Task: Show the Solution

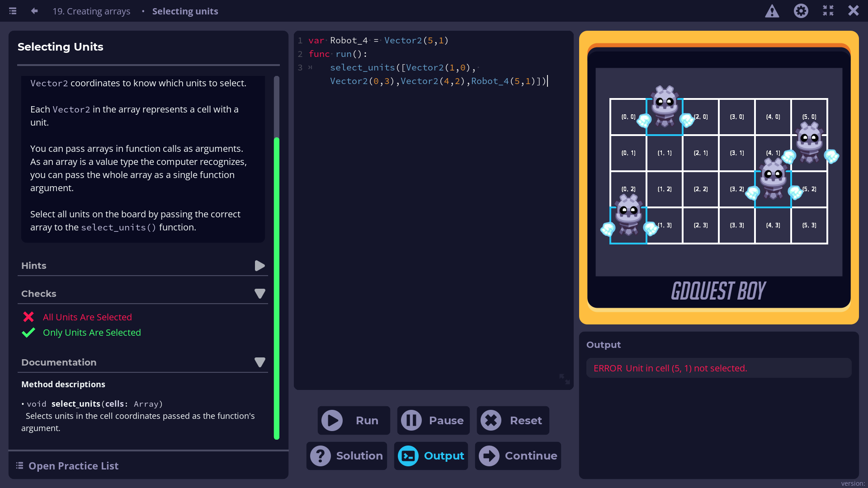Action: [x=347, y=455]
